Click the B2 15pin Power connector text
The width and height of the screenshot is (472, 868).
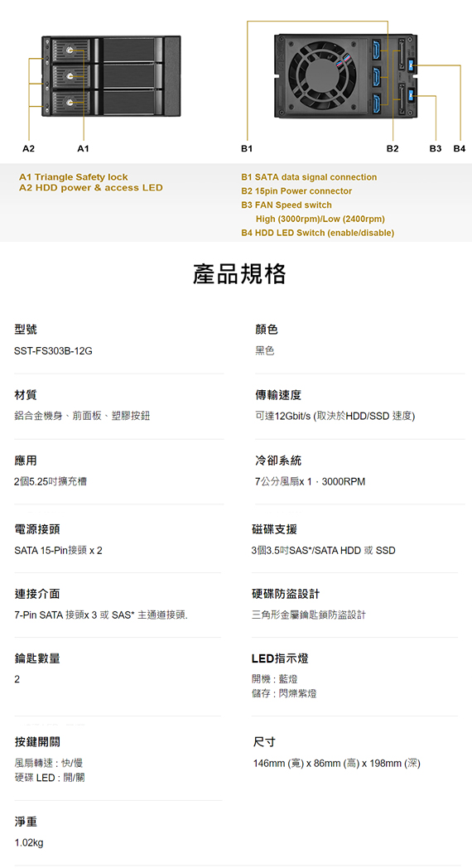click(x=296, y=191)
